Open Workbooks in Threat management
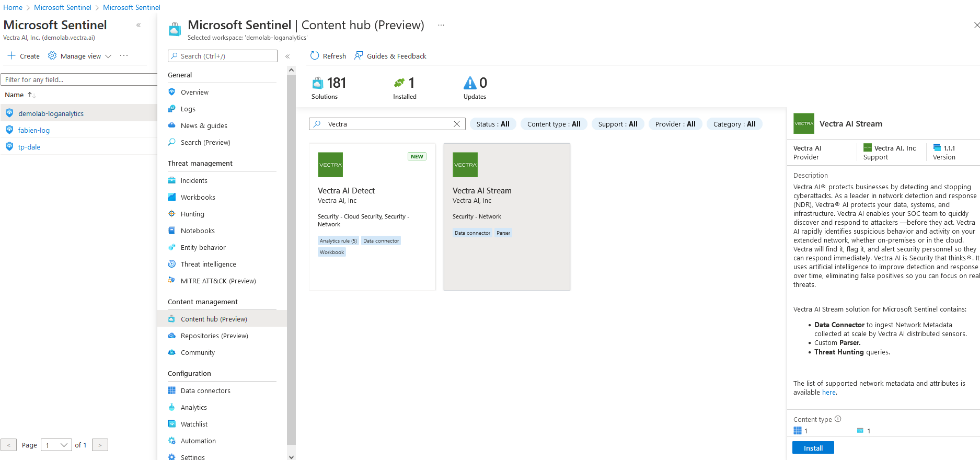Viewport: 980px width, 460px height. pyautogui.click(x=198, y=197)
